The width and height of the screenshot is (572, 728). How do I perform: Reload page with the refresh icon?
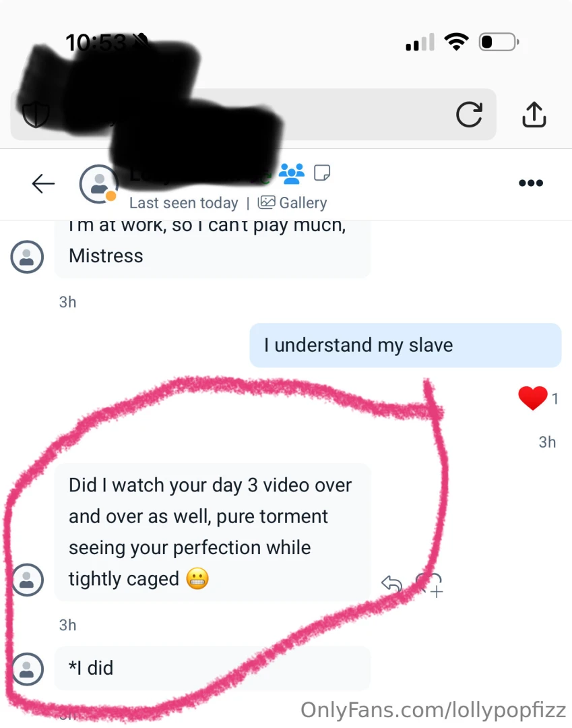469,114
